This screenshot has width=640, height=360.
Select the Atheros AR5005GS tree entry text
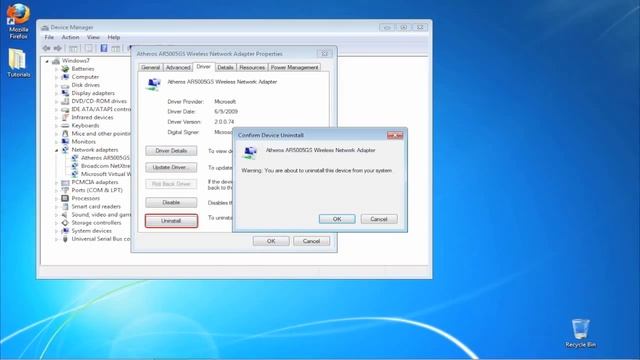click(105, 158)
